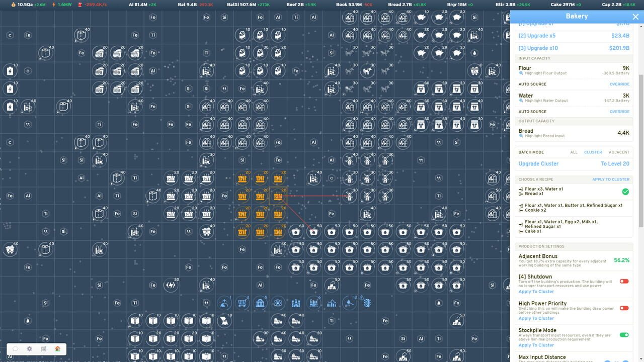The image size is (644, 362).
Task: Select the castle building icon
Action: 296,303
